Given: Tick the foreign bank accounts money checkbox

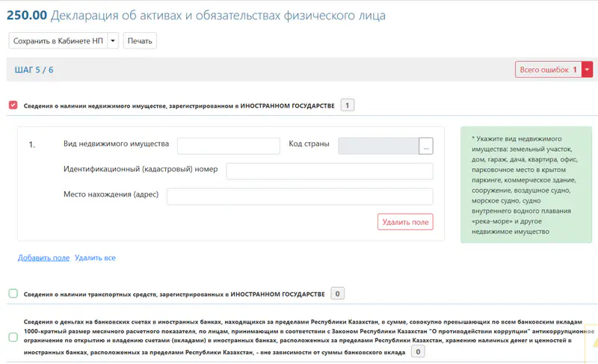Looking at the screenshot, I should point(13,336).
